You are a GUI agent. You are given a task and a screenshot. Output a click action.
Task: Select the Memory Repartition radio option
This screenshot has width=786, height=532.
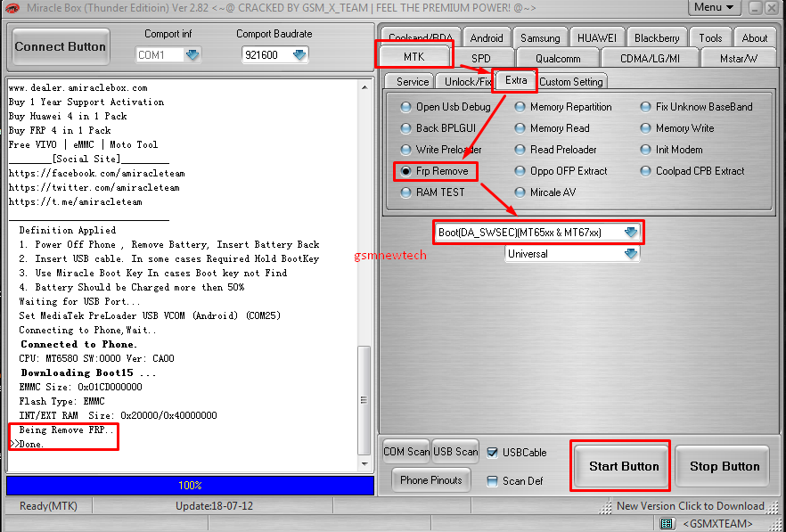(520, 107)
